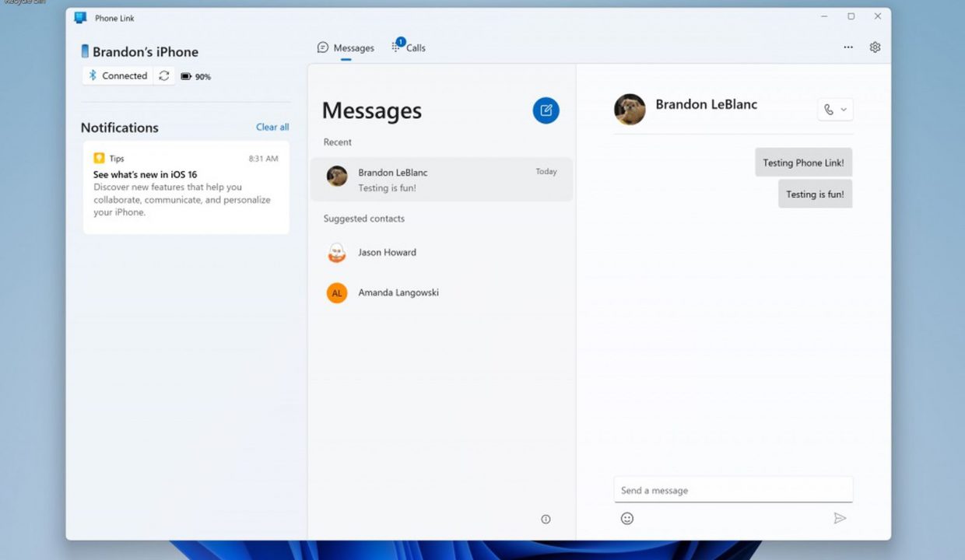
Task: Click the Tips notification app icon
Action: coord(99,158)
